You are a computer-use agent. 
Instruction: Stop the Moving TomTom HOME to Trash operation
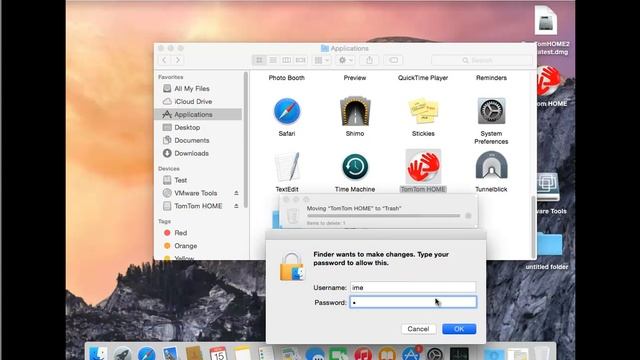pyautogui.click(x=468, y=216)
